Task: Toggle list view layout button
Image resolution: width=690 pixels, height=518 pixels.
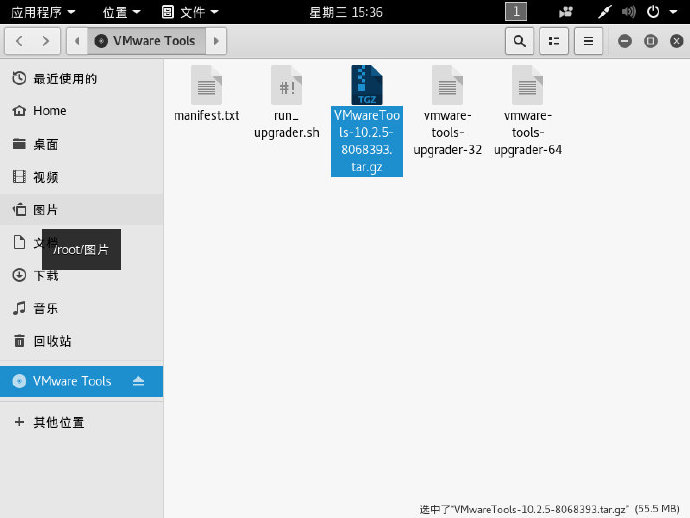Action: [x=554, y=41]
